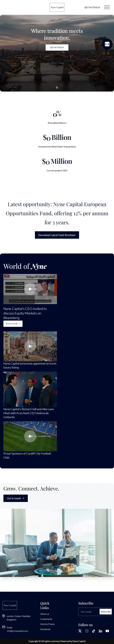Play the Bloomberg interview video
The width and height of the screenshot is (114, 644).
tap(30, 289)
